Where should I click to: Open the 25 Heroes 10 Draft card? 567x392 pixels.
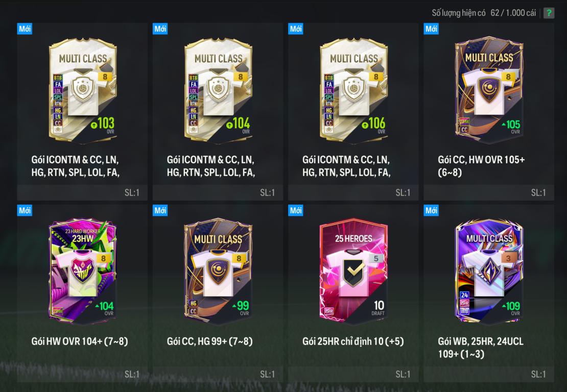pyautogui.click(x=353, y=271)
